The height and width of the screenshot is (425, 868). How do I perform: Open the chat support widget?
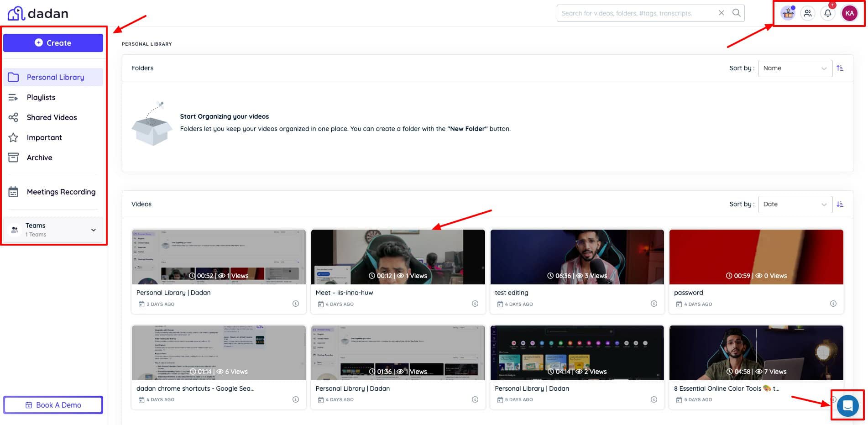click(847, 405)
